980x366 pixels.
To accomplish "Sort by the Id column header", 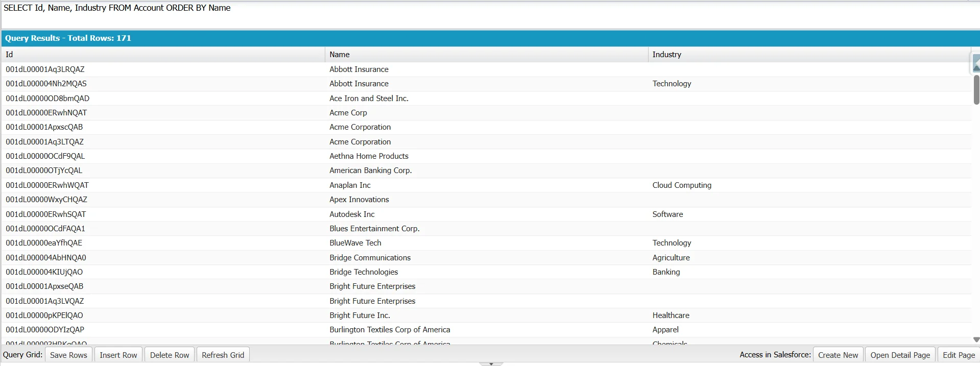I will tap(163, 55).
